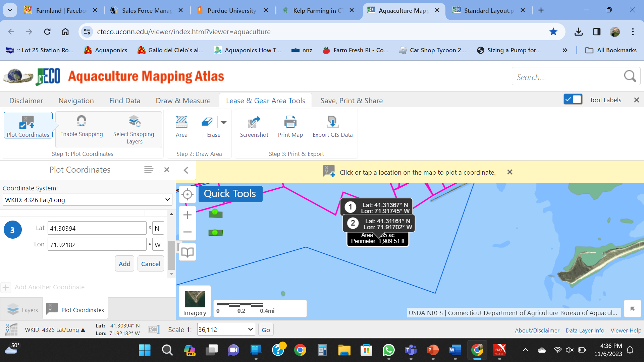Open the Viewer Help link

click(x=626, y=330)
